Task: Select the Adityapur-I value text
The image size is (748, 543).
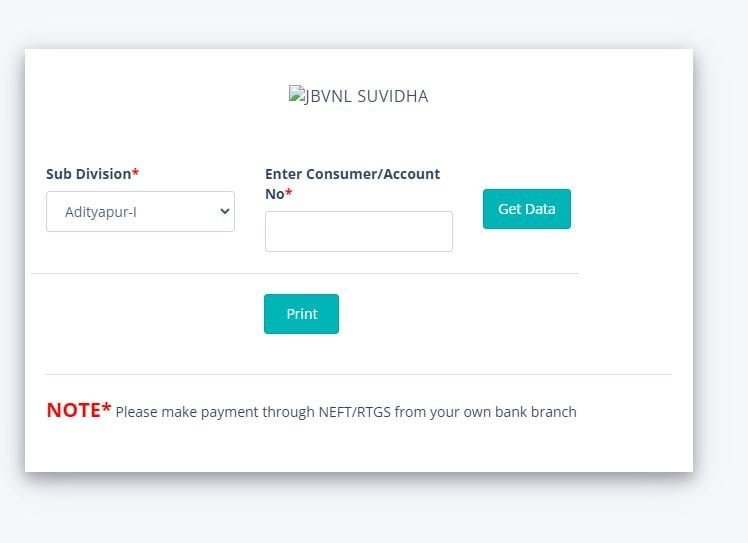Action: [101, 212]
